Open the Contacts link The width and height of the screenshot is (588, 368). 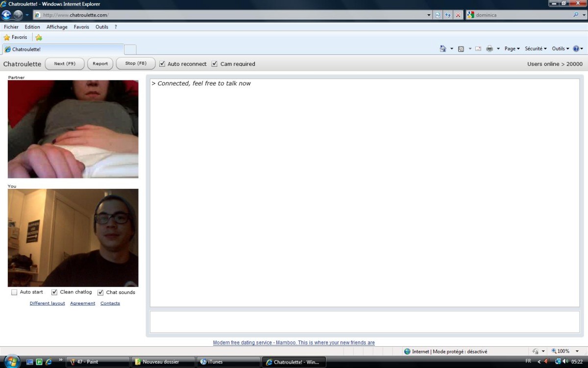pos(110,303)
